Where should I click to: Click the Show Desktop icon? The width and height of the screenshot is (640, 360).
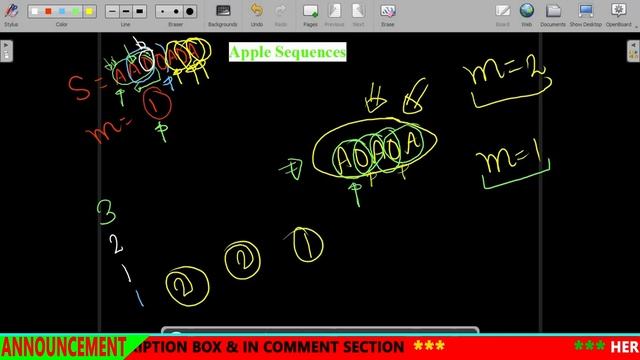click(x=586, y=11)
